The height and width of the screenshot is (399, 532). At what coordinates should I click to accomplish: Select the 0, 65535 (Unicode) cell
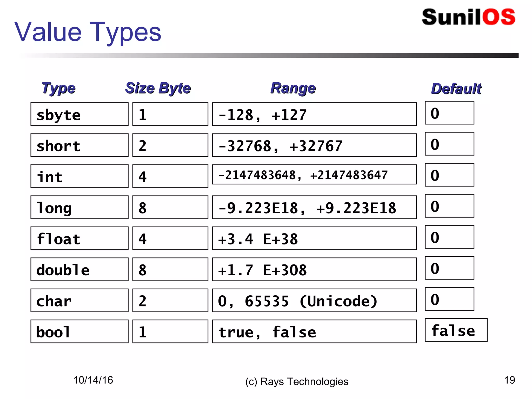coord(314,300)
